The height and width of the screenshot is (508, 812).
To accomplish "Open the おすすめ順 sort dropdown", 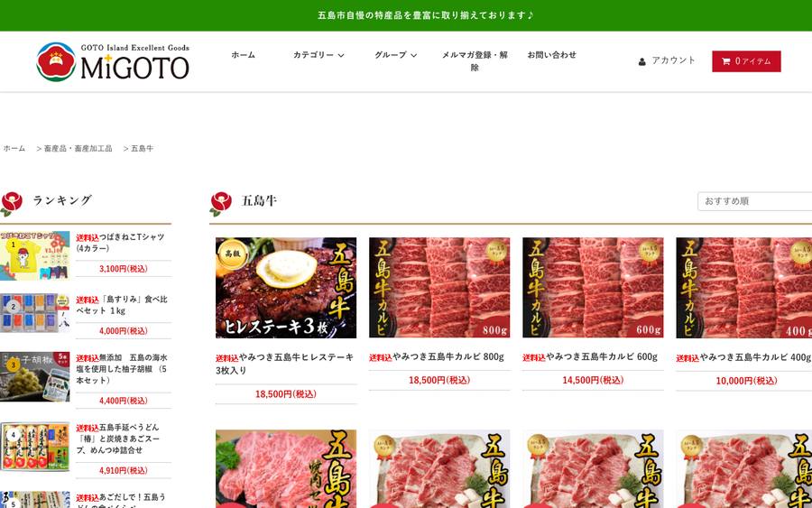I will point(754,201).
